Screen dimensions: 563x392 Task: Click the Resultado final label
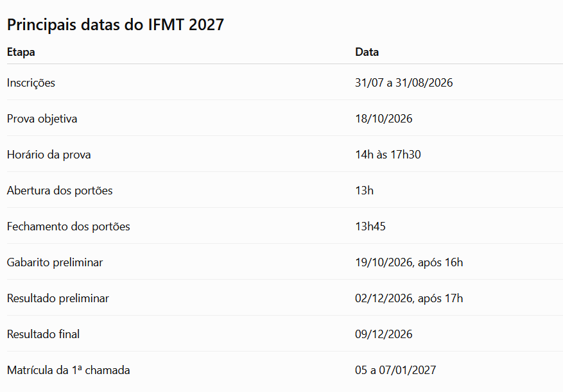coord(43,334)
